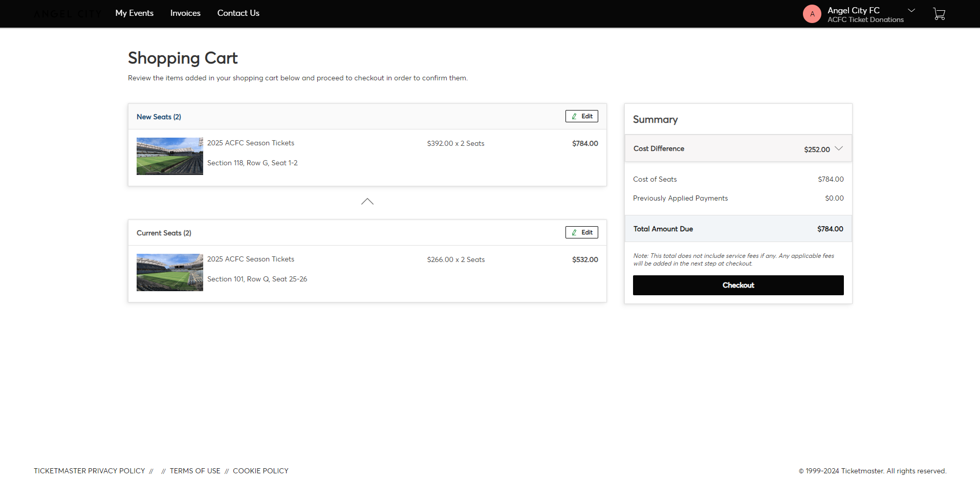Click the Current Seats (2) heading
Image resolution: width=980 pixels, height=481 pixels.
[x=164, y=233]
